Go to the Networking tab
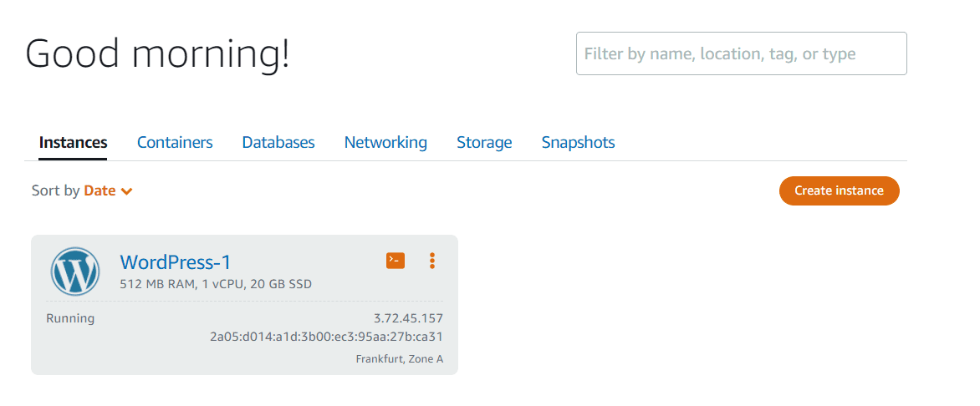This screenshot has height=406, width=980. [x=385, y=143]
